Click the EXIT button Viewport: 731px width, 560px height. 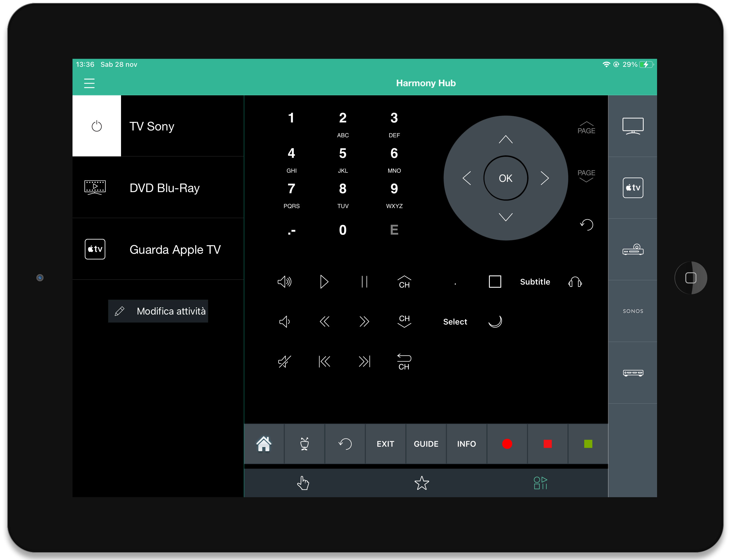(x=385, y=444)
